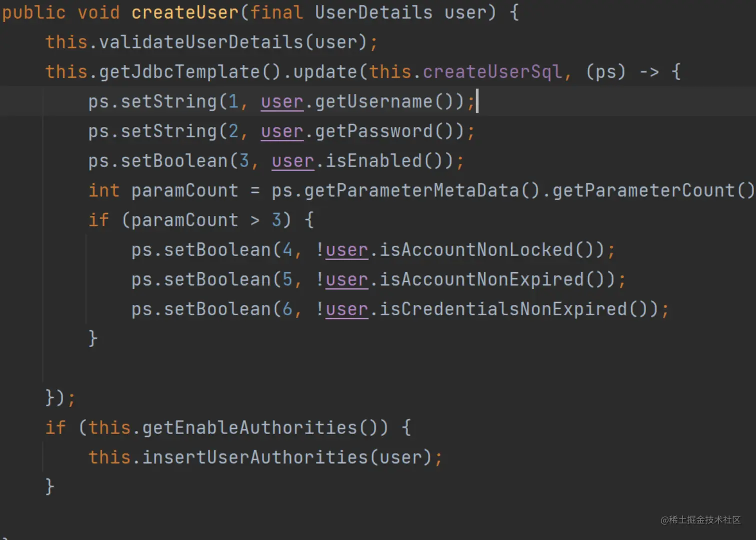
Task: Click the public keyword
Action: (x=34, y=12)
